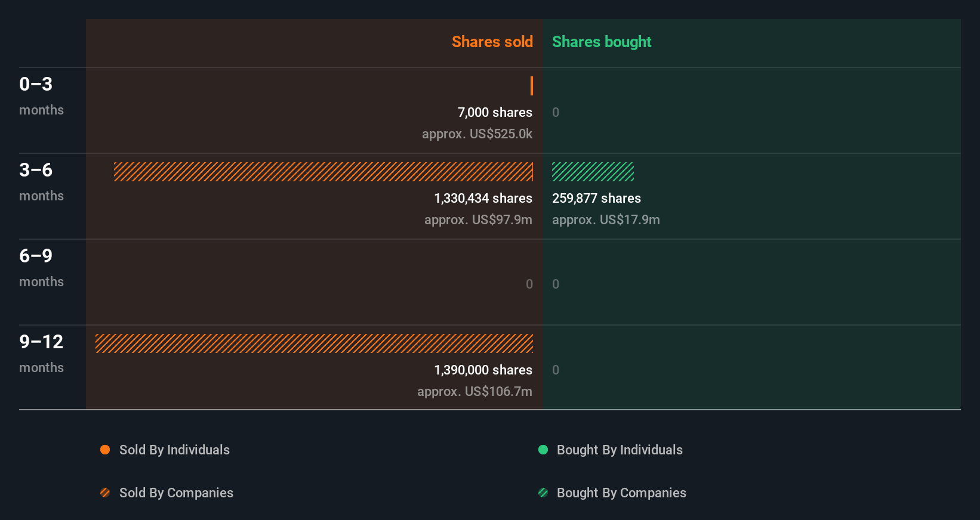
Task: Click the striped Bought By Companies legend icon
Action: coord(543,493)
